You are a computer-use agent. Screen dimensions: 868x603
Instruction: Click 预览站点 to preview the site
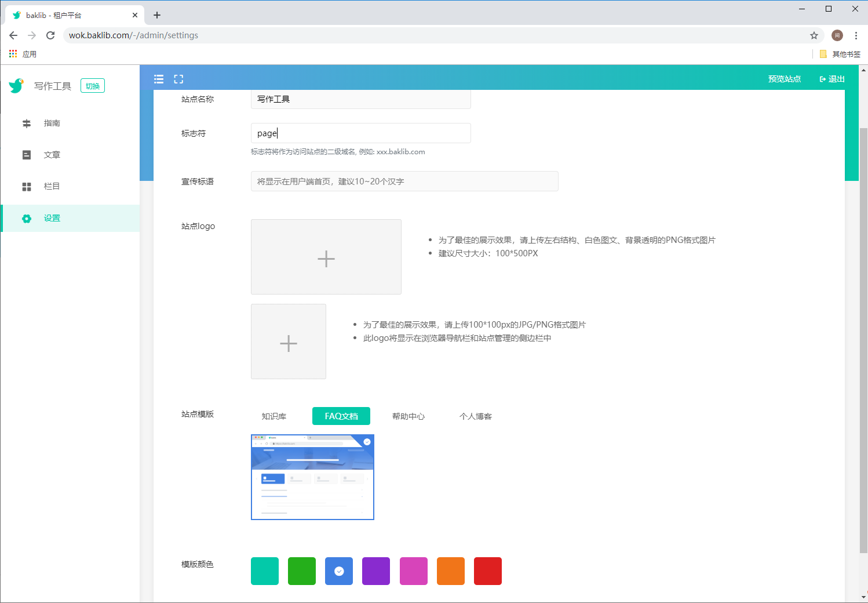tap(785, 79)
